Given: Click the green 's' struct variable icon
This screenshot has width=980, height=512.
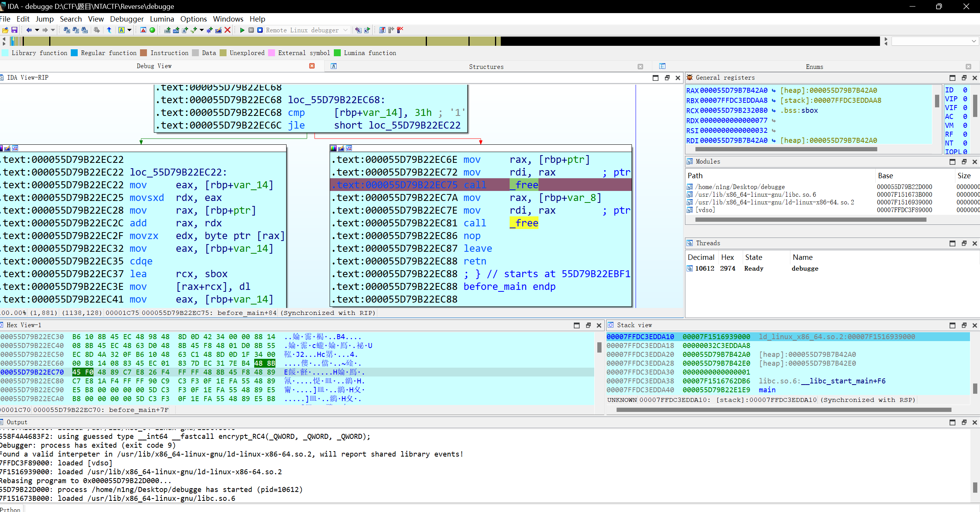Looking at the screenshot, I should click(x=194, y=30).
